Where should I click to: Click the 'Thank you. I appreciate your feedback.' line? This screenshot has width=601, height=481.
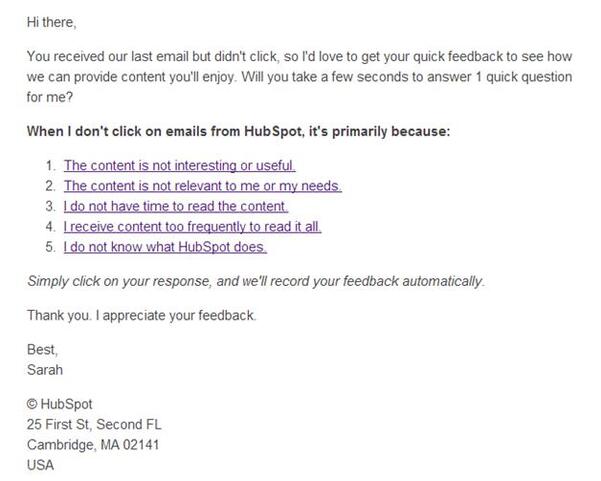tap(142, 316)
